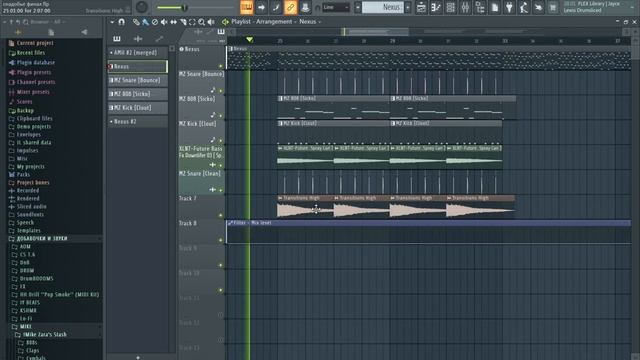
Task: Mute Track 8 green dot
Action: click(x=221, y=240)
